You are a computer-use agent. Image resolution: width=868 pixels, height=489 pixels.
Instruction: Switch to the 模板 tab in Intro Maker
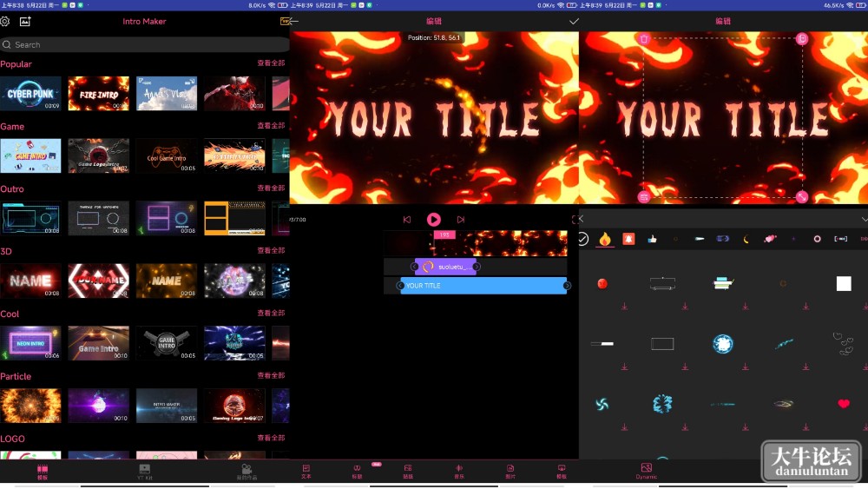(43, 472)
